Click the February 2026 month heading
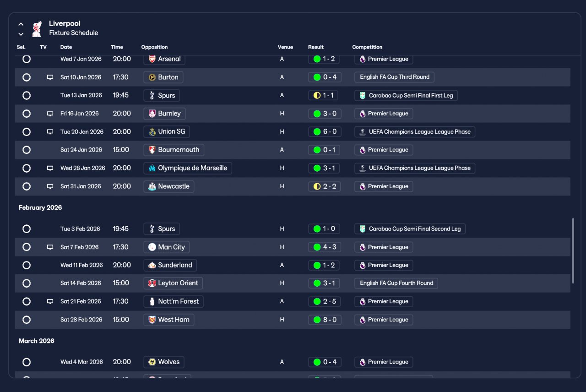 [40, 207]
